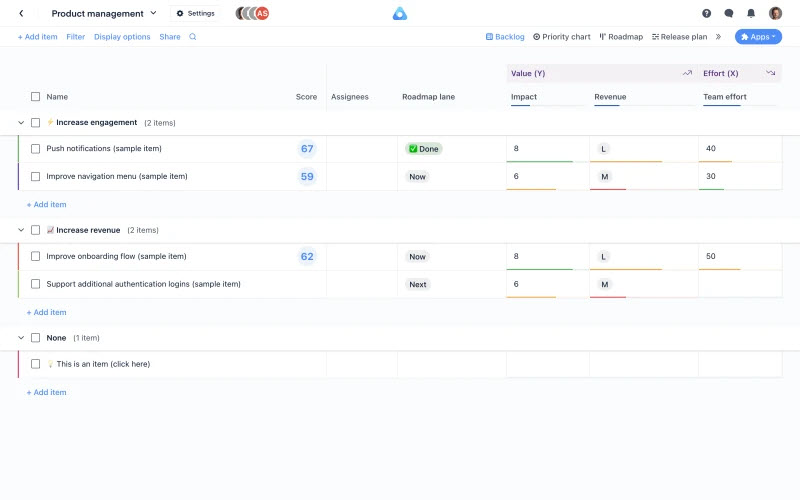The height and width of the screenshot is (500, 800).
Task: Open the help question mark icon
Action: point(706,13)
